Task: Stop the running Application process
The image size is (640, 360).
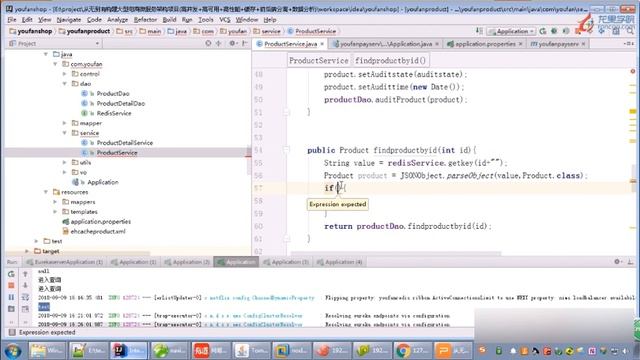Action: click(x=11, y=285)
